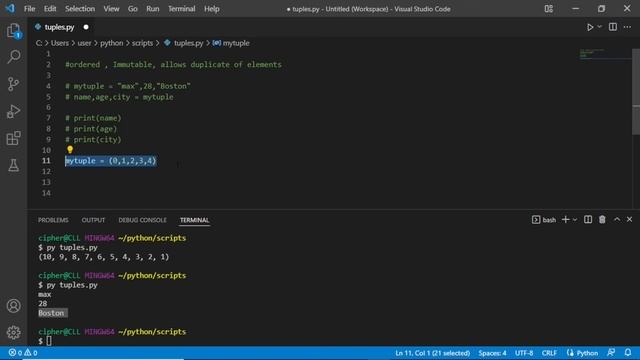Click the bash terminal profile icon
Image resolution: width=640 pixels, height=360 pixels.
pos(536,220)
